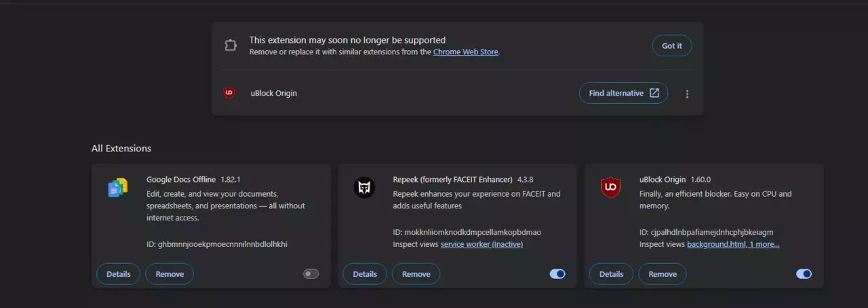Click the Repeek ID mokknliiomknodkdmpcellamkopbdmao
The height and width of the screenshot is (308, 868).
[x=467, y=232]
